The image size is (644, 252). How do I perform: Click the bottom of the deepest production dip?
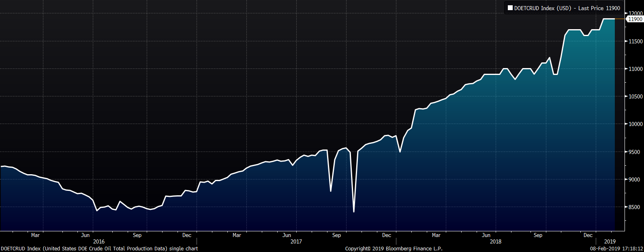pyautogui.click(x=354, y=211)
